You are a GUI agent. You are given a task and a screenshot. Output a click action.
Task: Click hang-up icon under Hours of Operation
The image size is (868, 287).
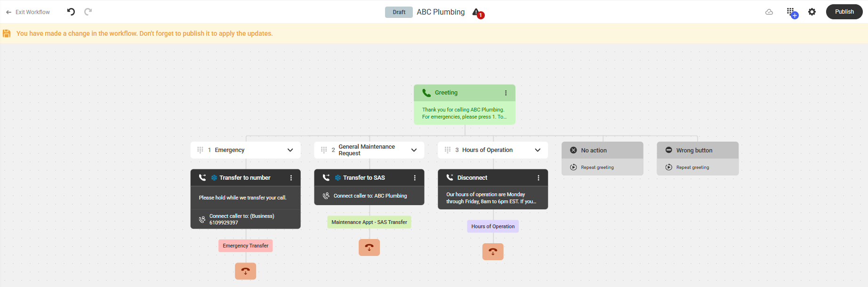point(493,252)
